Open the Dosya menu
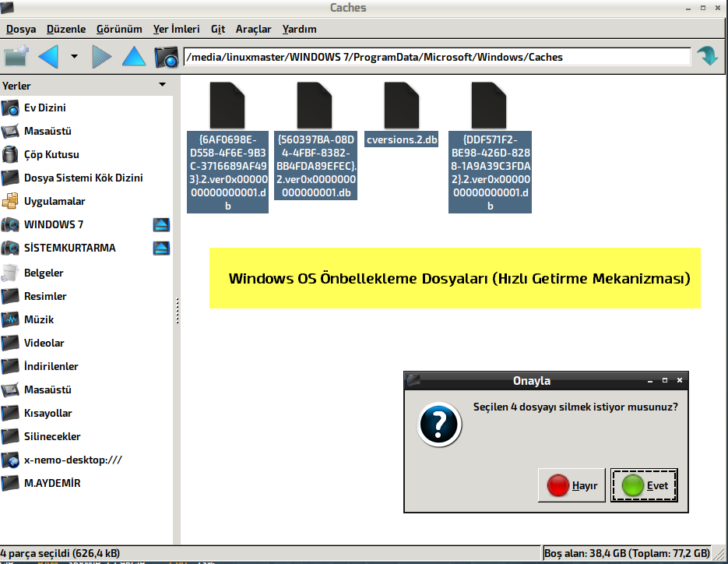Viewport: 728px width, 564px height. click(21, 30)
